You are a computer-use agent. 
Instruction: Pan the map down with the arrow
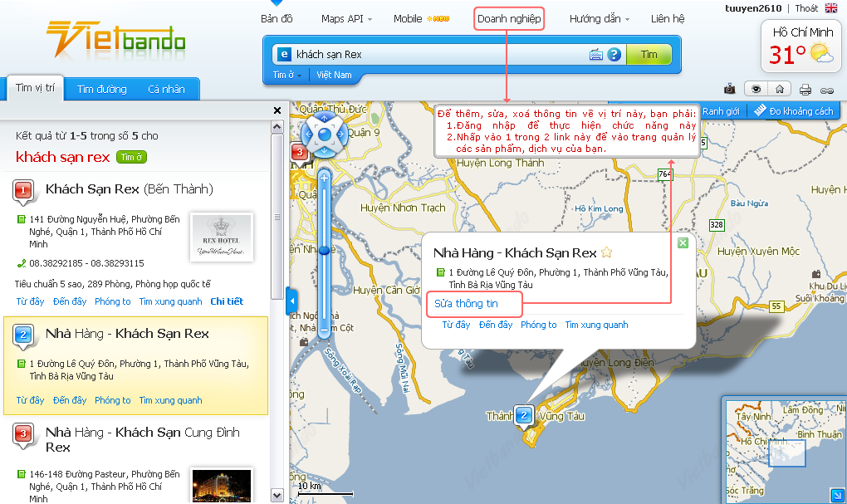324,151
